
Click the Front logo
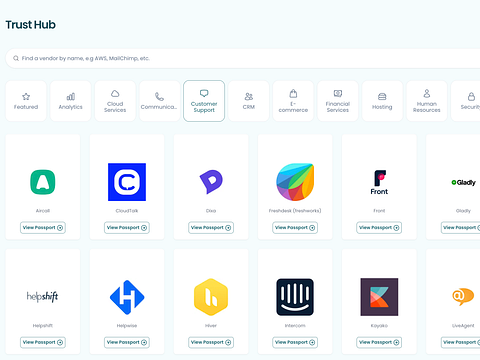click(379, 182)
